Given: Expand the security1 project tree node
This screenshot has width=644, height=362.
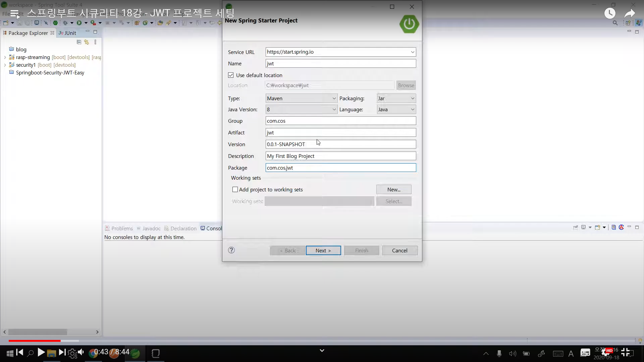Looking at the screenshot, I should pyautogui.click(x=5, y=65).
